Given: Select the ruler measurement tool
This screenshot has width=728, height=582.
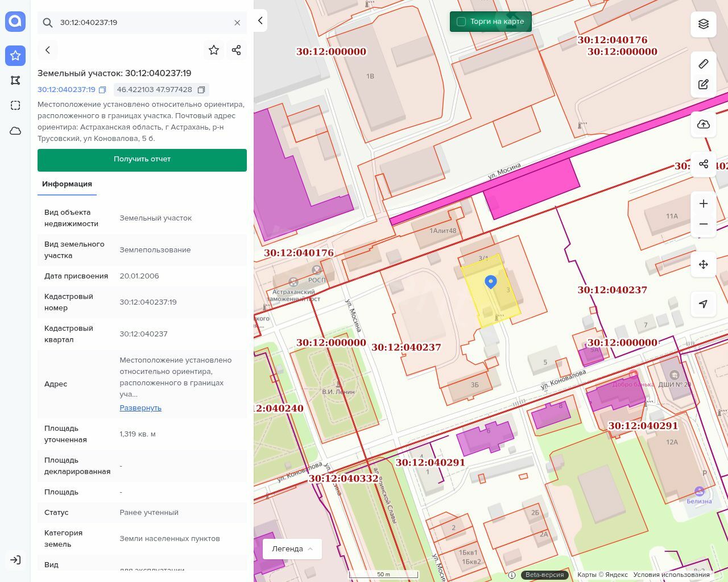Looking at the screenshot, I should 704,64.
